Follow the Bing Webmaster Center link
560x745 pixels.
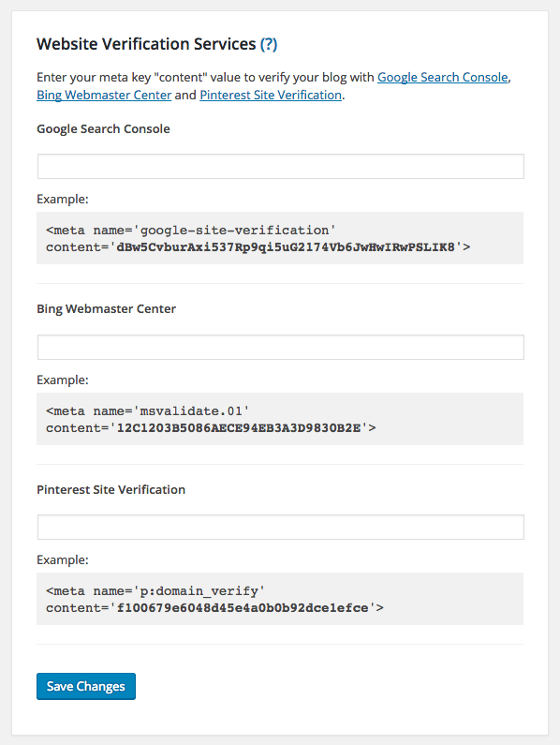click(104, 95)
